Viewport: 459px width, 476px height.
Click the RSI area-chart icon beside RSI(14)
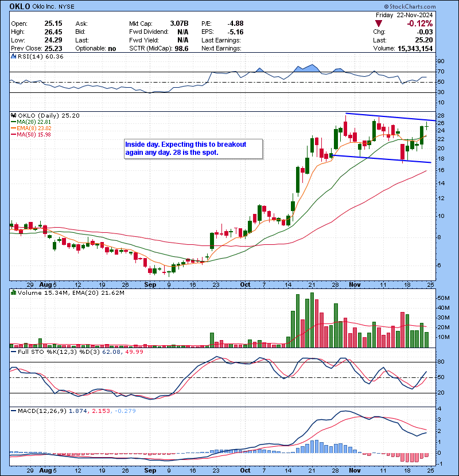(13, 56)
